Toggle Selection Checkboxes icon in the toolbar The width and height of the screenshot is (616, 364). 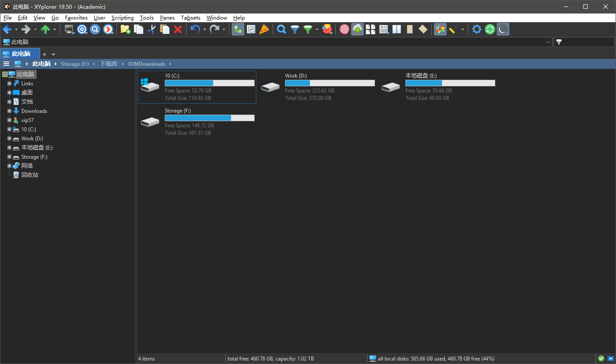click(x=251, y=29)
